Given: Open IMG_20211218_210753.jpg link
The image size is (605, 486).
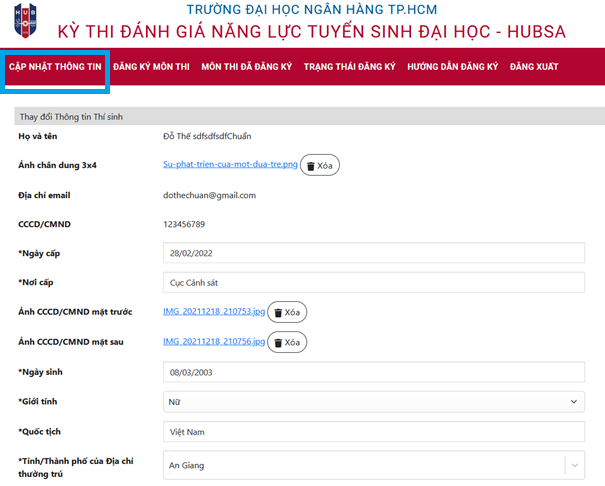Looking at the screenshot, I should pos(214,312).
